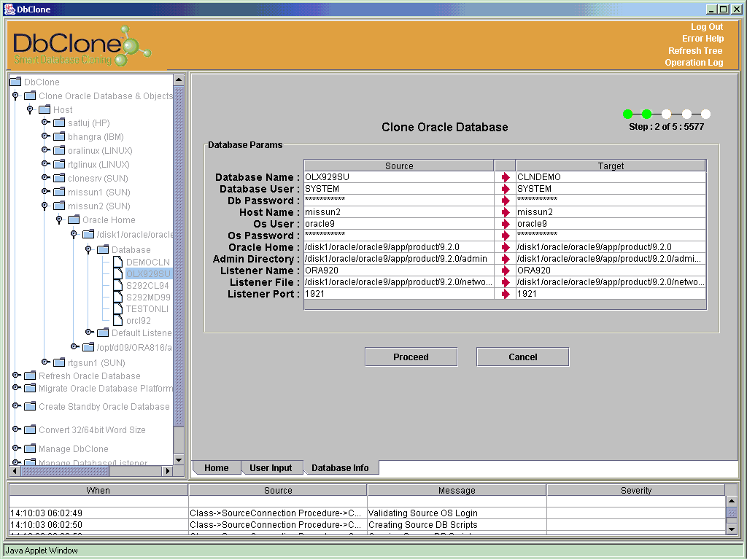Click the folder icon beside oralinux (LINUX)
Screen dimensions: 747x560
59,150
